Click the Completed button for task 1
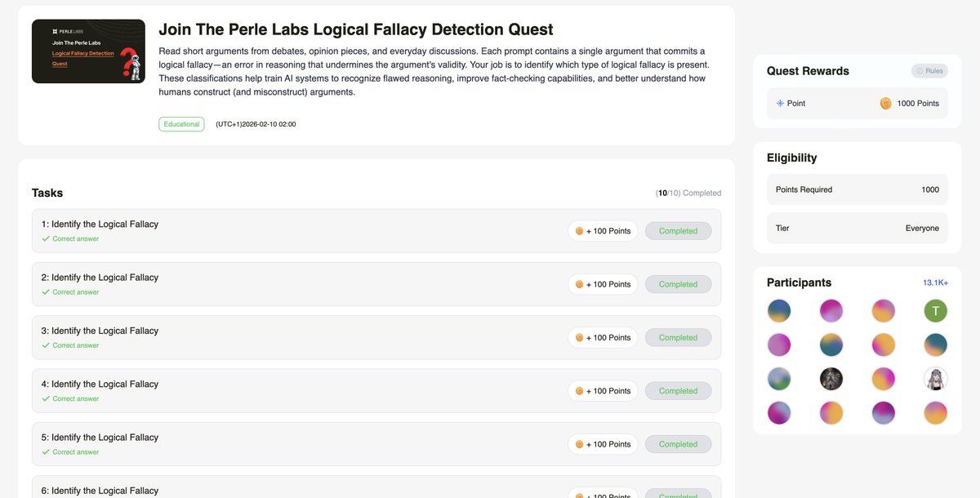 click(x=678, y=231)
